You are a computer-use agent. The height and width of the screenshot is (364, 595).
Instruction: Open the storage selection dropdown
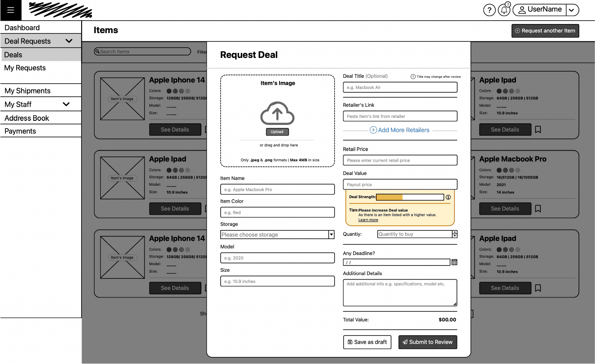pos(331,235)
